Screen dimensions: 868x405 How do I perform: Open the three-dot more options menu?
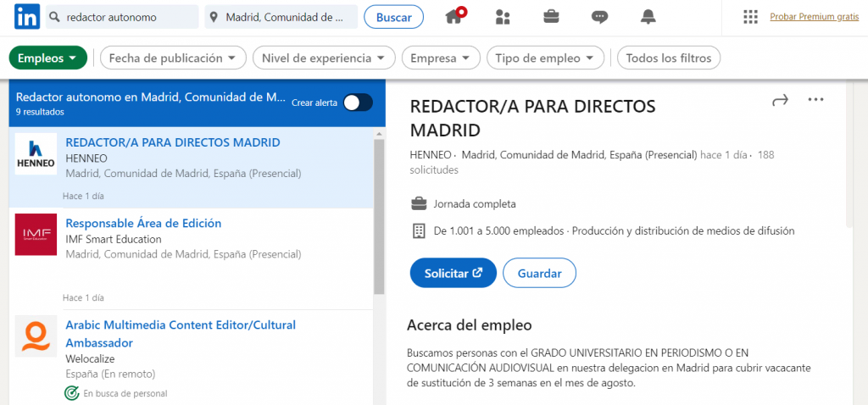point(816,100)
